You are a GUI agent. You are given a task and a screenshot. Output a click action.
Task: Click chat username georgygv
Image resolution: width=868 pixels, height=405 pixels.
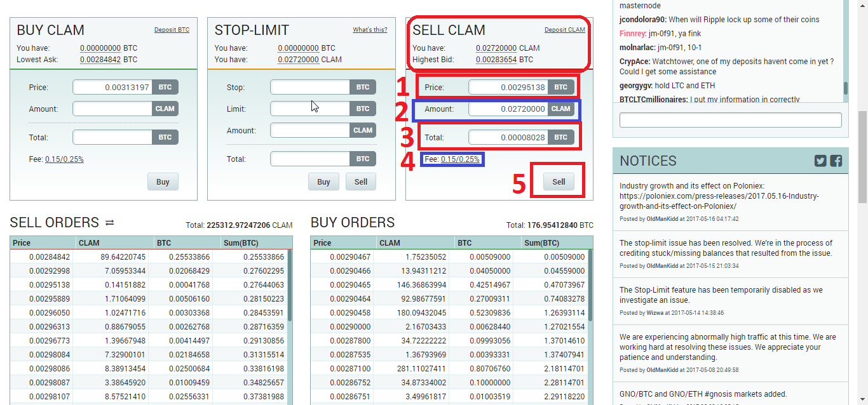(637, 86)
